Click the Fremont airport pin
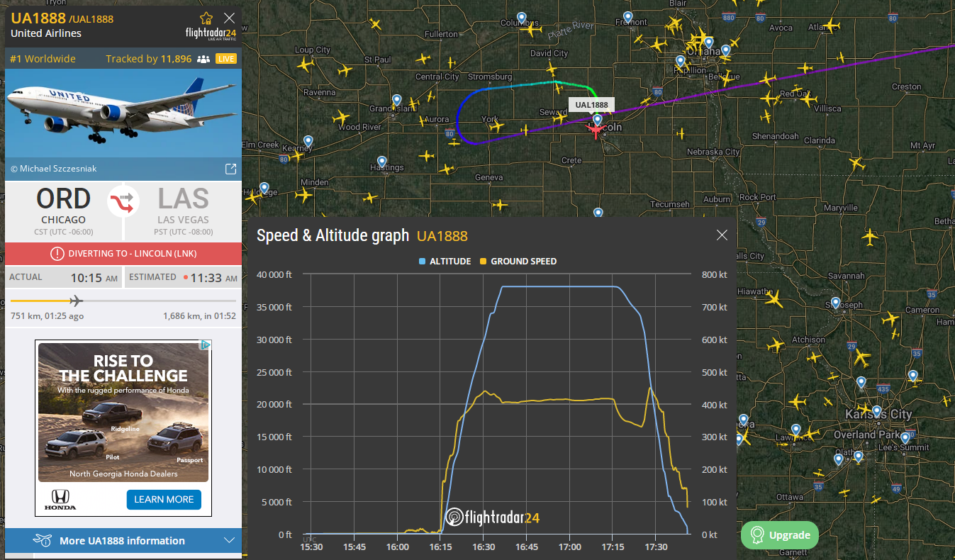This screenshot has height=560, width=955. pyautogui.click(x=627, y=17)
